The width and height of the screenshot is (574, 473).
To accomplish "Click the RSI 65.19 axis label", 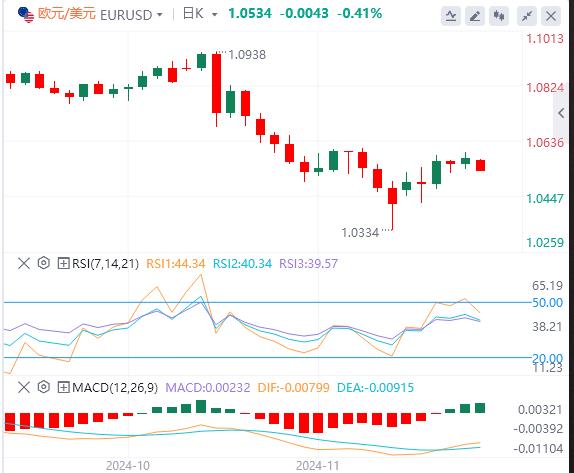I will click(x=547, y=286).
